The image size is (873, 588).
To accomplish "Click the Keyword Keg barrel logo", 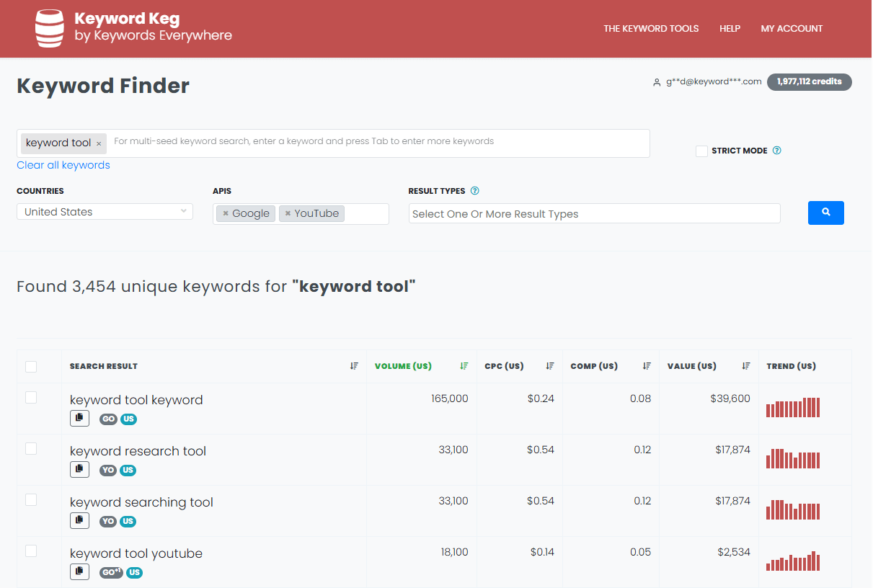I will coord(50,29).
